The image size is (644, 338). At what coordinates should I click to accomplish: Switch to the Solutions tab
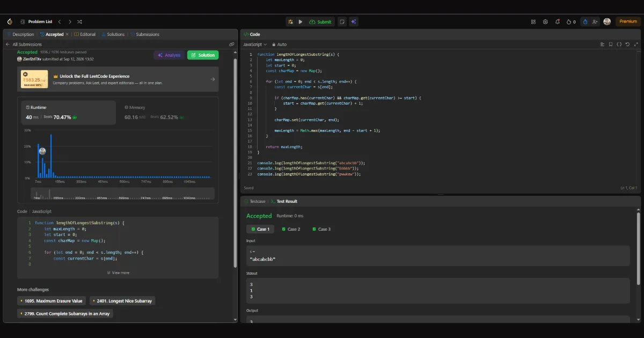coord(113,34)
